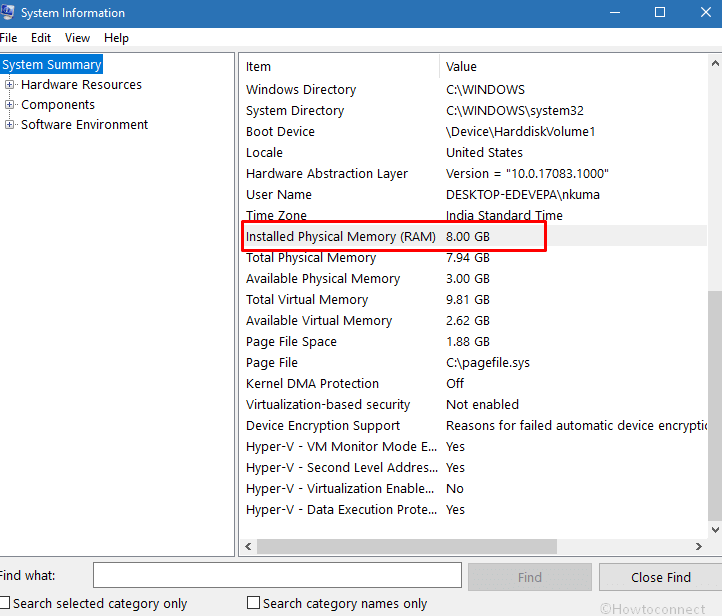Viewport: 722px width, 616px height.
Task: Click the horizontal scrollbar thumb
Action: [407, 546]
